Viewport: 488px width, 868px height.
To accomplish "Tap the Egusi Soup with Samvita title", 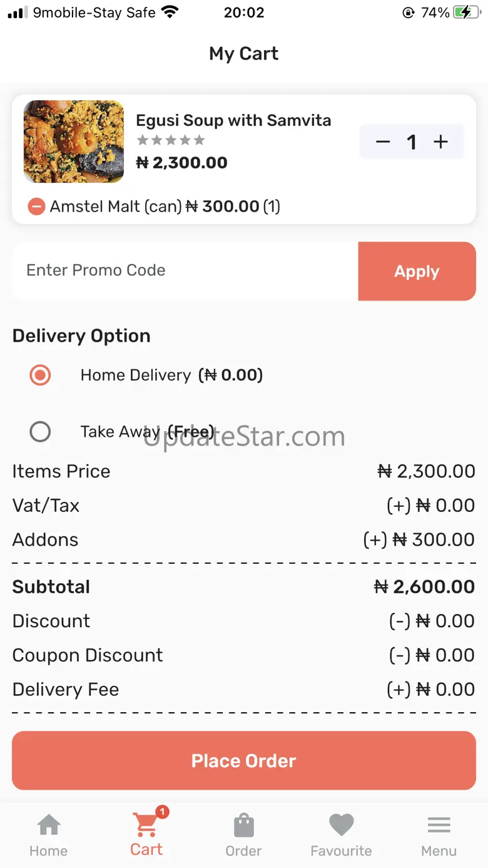I will (x=233, y=120).
